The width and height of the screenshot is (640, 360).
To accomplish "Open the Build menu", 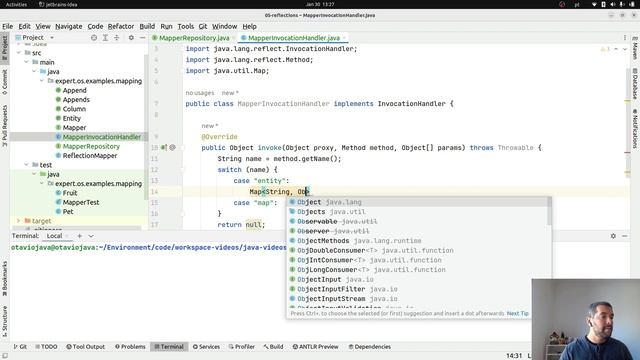I will coord(147,26).
